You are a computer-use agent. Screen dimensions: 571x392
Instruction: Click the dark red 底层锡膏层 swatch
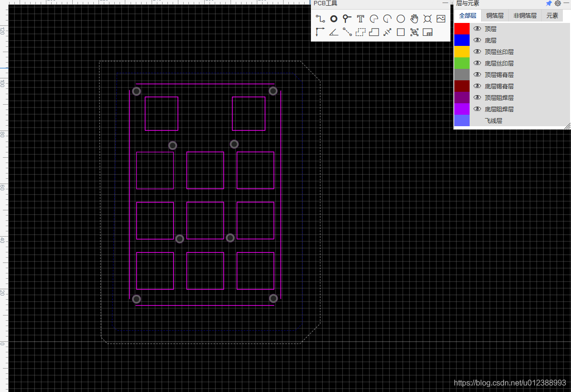point(462,86)
